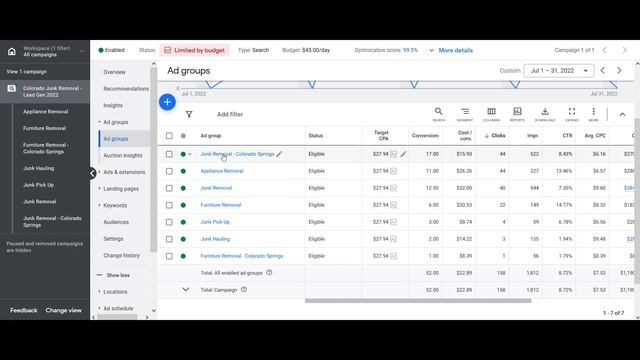Expand the Total: Campaign row chevron
The width and height of the screenshot is (640, 360).
186,289
